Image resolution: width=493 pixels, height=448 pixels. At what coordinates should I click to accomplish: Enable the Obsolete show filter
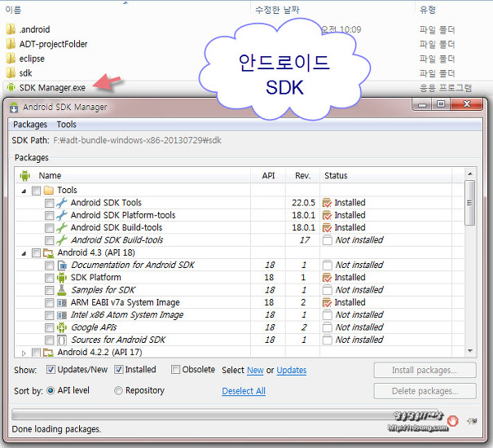pos(175,370)
